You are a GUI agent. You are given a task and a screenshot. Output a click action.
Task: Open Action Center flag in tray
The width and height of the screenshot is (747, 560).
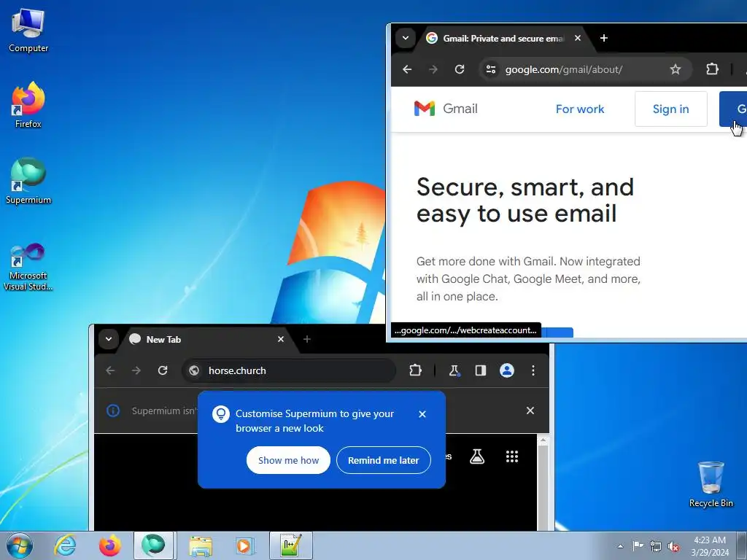click(x=638, y=546)
